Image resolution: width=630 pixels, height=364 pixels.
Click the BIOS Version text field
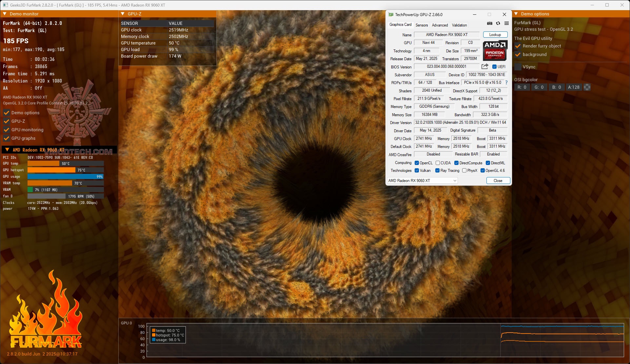click(446, 66)
